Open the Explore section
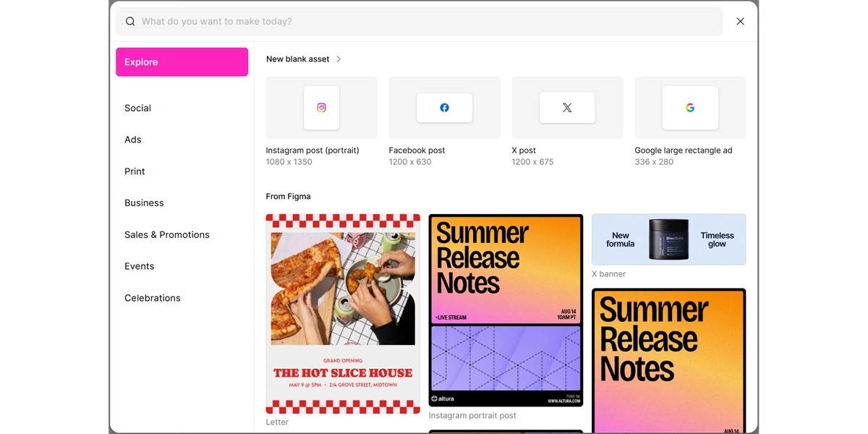This screenshot has width=868, height=434. point(182,61)
